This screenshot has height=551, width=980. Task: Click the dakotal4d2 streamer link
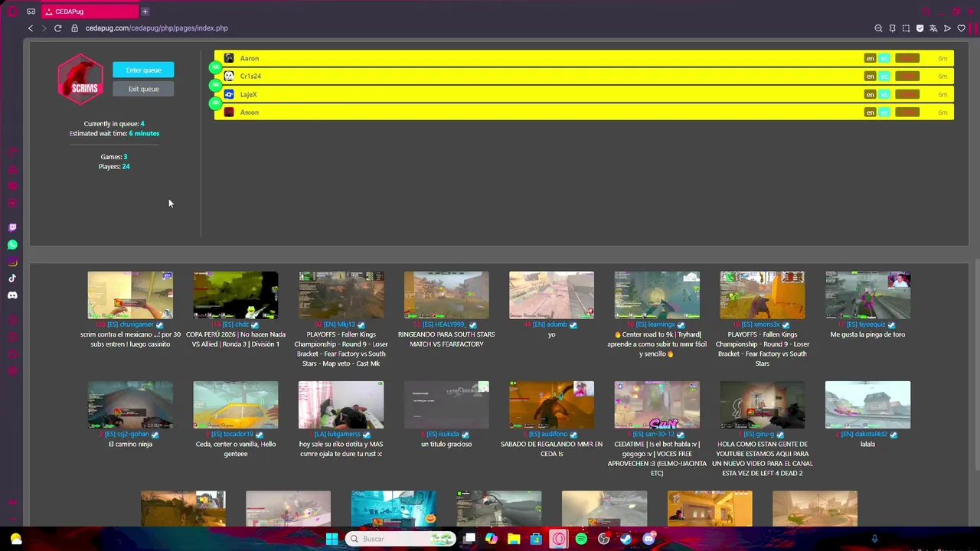click(864, 435)
